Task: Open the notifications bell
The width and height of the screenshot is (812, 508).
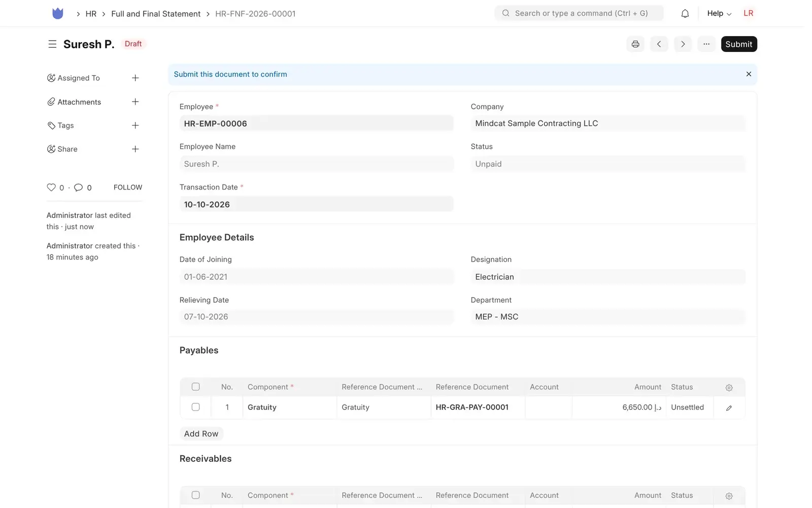Action: pos(685,14)
